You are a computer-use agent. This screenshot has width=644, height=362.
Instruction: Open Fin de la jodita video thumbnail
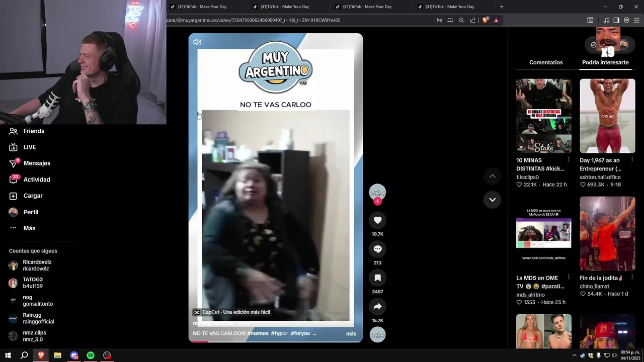(x=607, y=233)
